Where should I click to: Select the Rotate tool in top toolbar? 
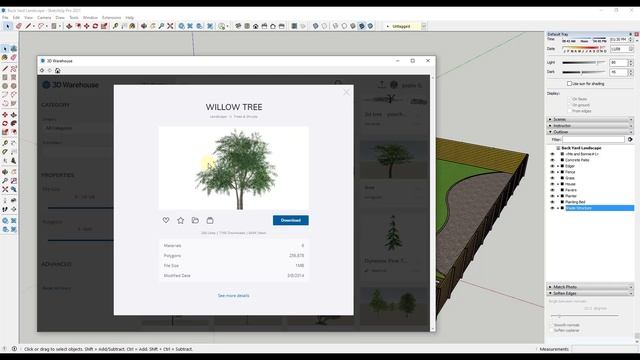95,26
